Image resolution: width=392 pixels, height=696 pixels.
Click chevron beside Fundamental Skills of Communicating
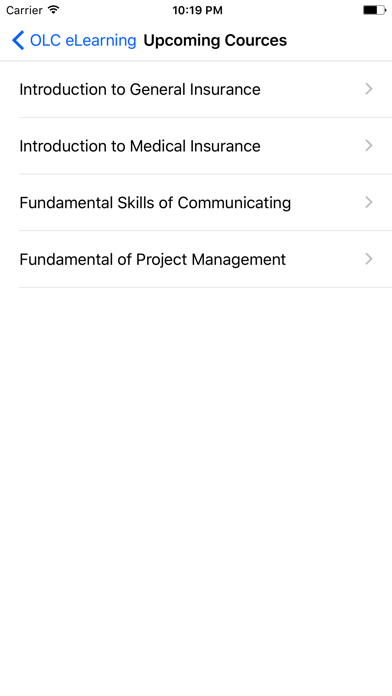(369, 203)
